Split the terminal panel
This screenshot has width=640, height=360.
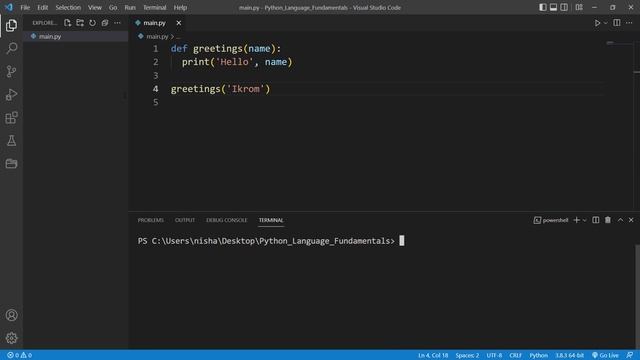click(x=596, y=220)
